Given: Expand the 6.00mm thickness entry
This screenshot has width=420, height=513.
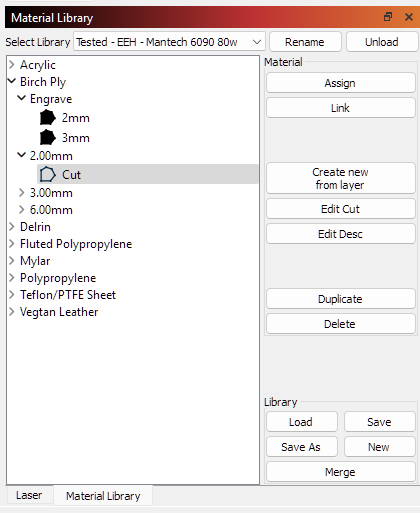Looking at the screenshot, I should coord(22,210).
